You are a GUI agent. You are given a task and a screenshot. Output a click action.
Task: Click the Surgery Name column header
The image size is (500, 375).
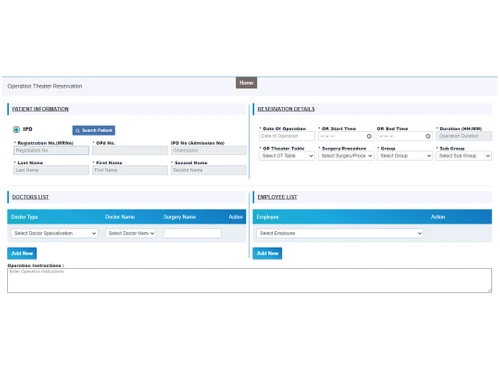click(180, 217)
